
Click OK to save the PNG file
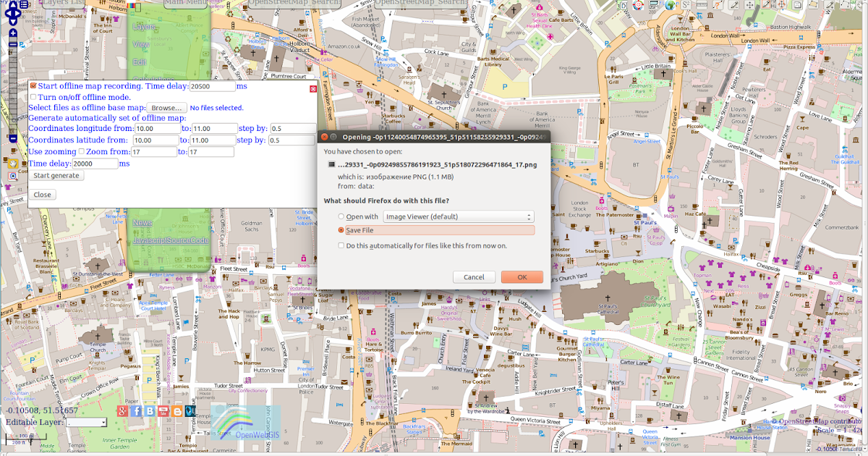click(x=521, y=276)
